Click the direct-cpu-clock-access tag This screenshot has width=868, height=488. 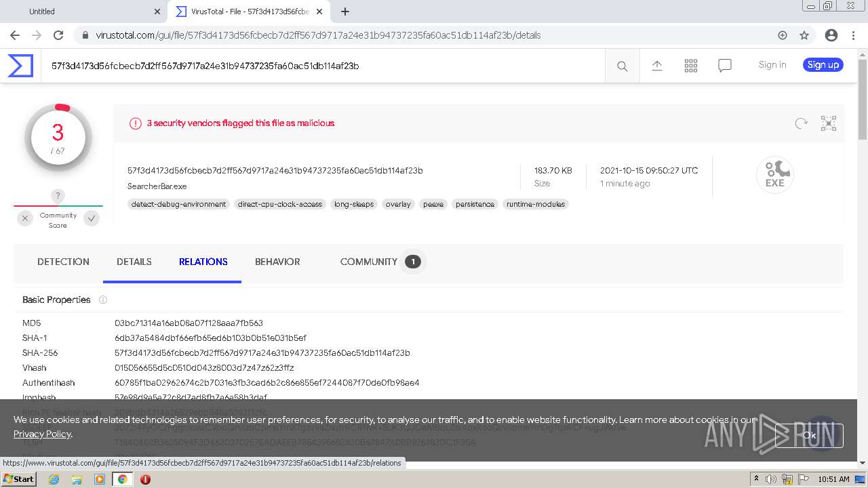[280, 204]
